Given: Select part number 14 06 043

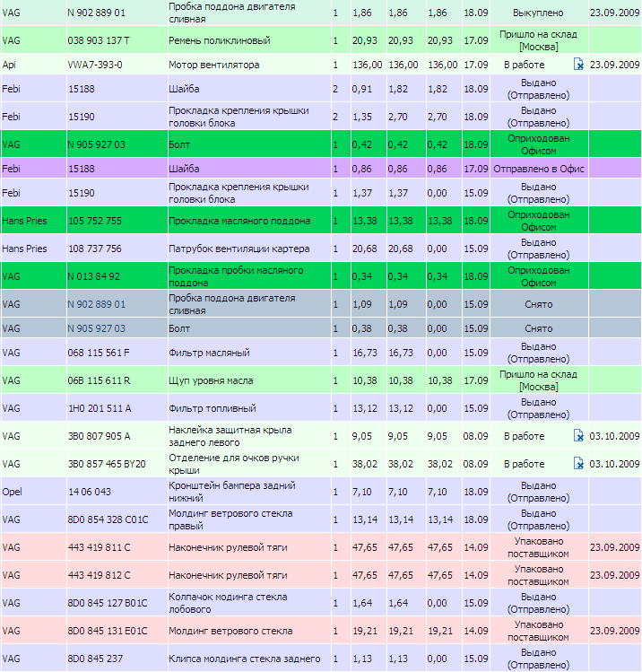Looking at the screenshot, I should tap(90, 492).
